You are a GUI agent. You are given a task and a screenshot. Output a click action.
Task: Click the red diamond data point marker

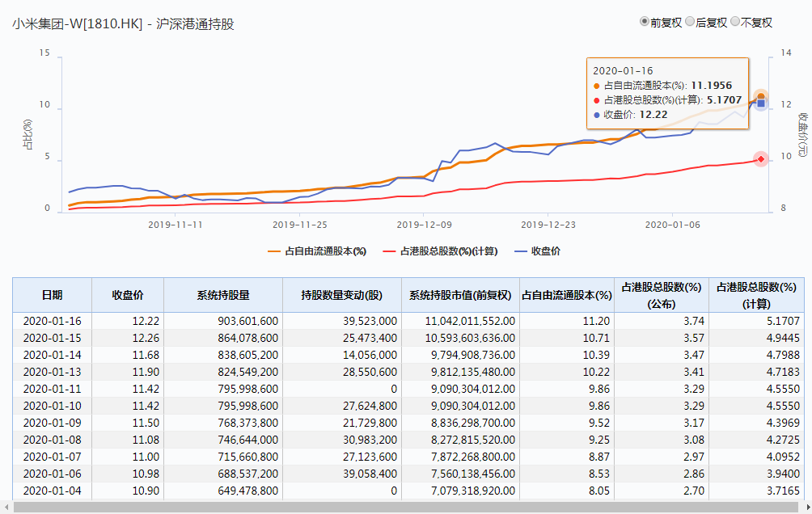pos(761,159)
